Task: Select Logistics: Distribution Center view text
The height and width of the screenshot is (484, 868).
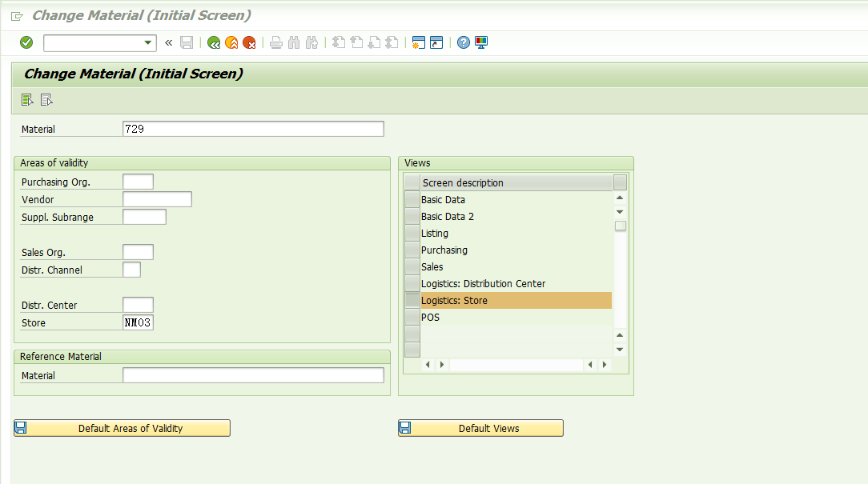Action: (x=484, y=284)
